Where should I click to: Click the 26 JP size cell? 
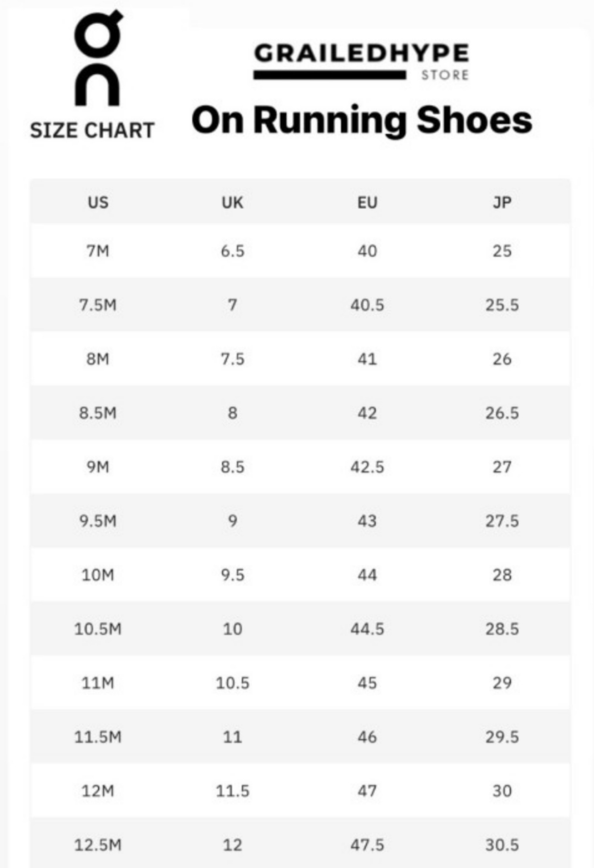tap(502, 359)
